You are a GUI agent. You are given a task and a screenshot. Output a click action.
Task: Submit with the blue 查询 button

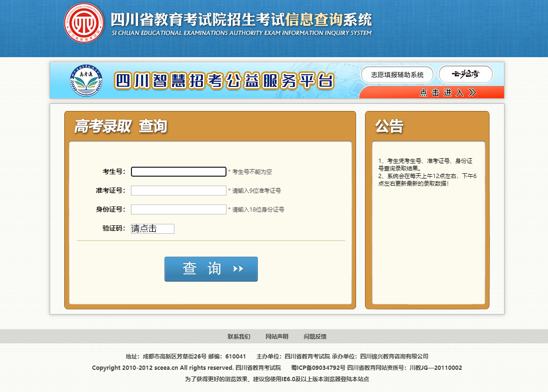[211, 269]
